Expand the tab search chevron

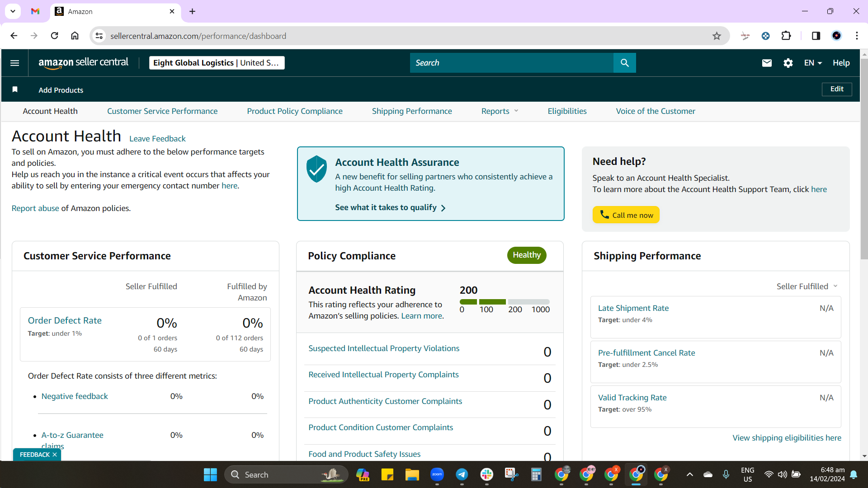pos(13,11)
